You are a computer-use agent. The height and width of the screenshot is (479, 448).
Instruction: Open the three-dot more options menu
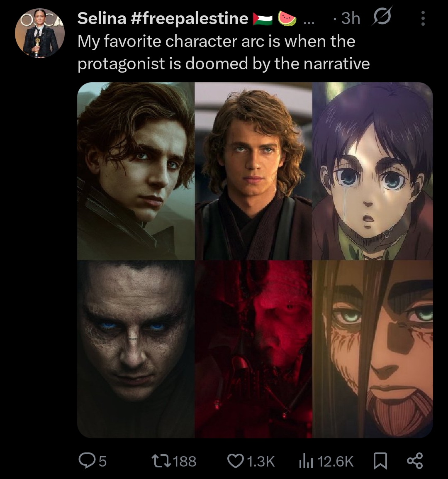423,19
